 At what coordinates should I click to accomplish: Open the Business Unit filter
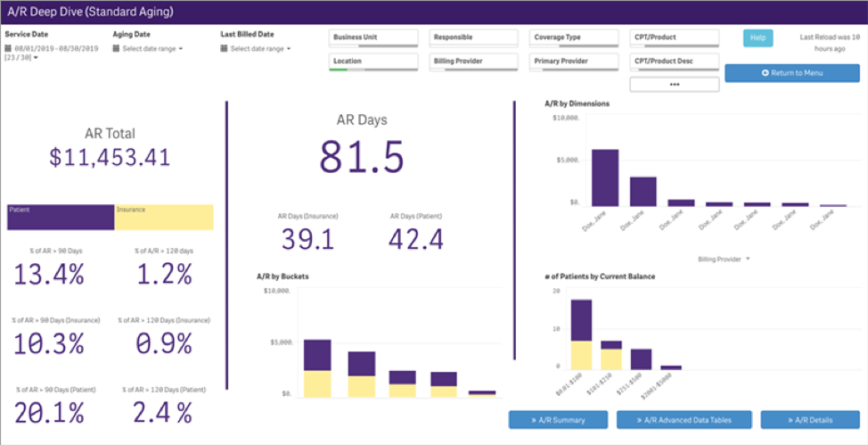click(373, 37)
